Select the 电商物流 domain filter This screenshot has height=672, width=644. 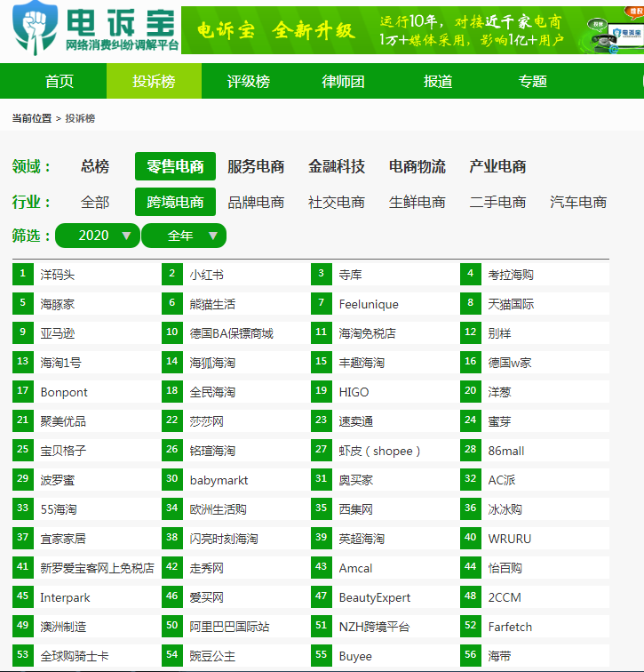(x=417, y=166)
